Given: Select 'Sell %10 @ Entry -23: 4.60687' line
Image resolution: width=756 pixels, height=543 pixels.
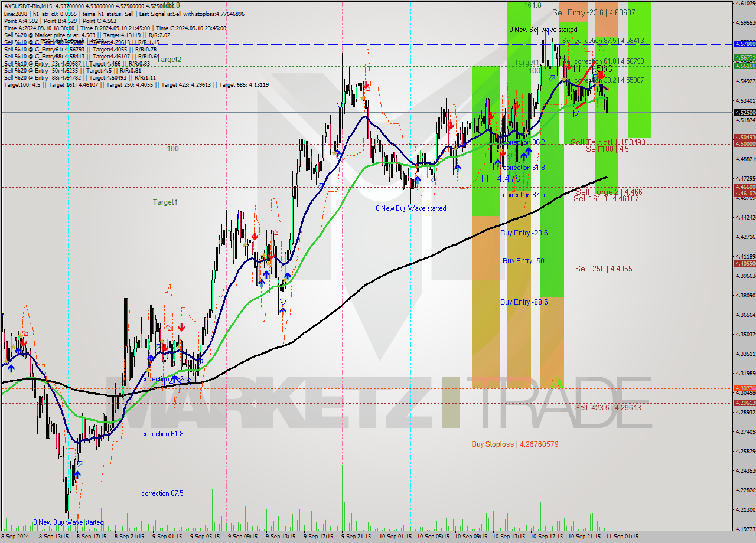Looking at the screenshot, I should point(76,63).
